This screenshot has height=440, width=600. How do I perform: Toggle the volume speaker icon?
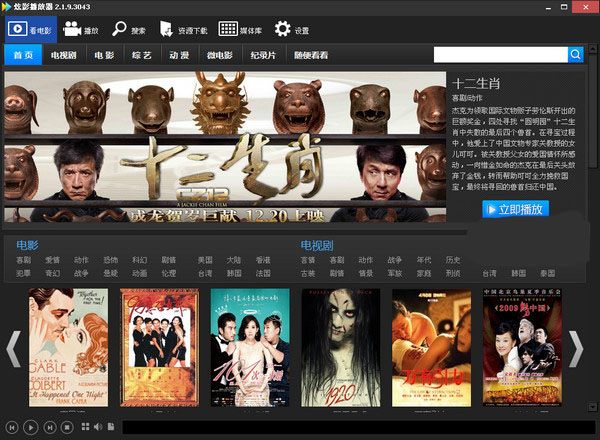[98, 427]
